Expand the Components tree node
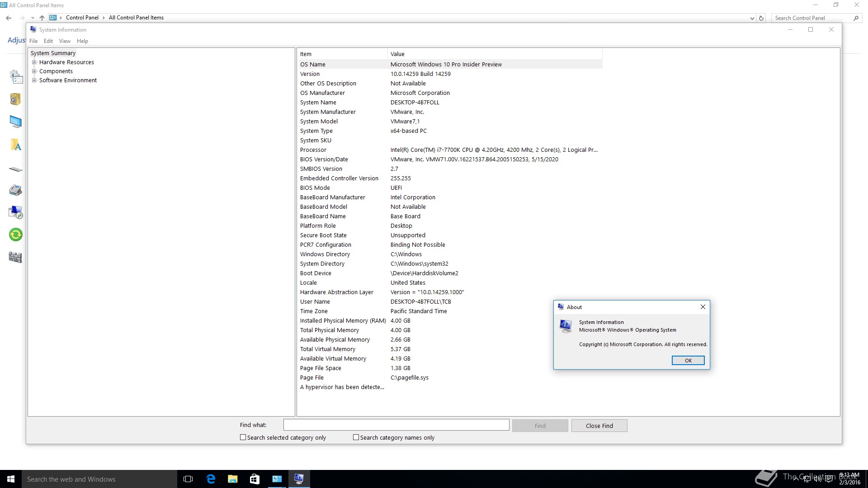The image size is (868, 488). (34, 71)
